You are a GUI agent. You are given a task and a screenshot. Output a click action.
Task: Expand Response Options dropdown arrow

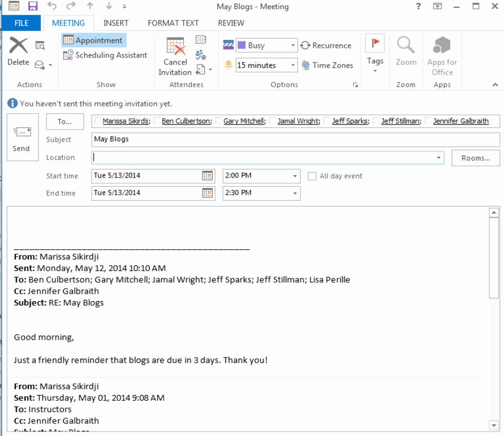pos(210,69)
